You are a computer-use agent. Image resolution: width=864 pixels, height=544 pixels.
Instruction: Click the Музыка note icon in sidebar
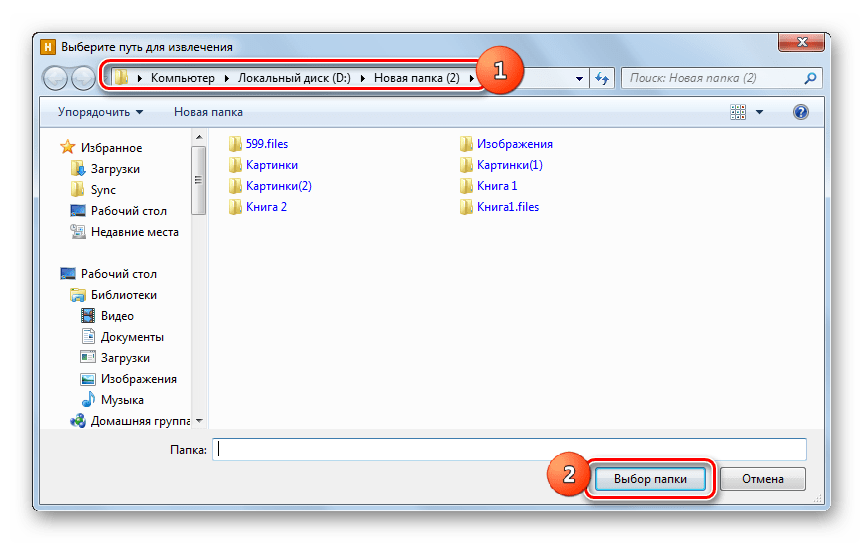pos(88,399)
